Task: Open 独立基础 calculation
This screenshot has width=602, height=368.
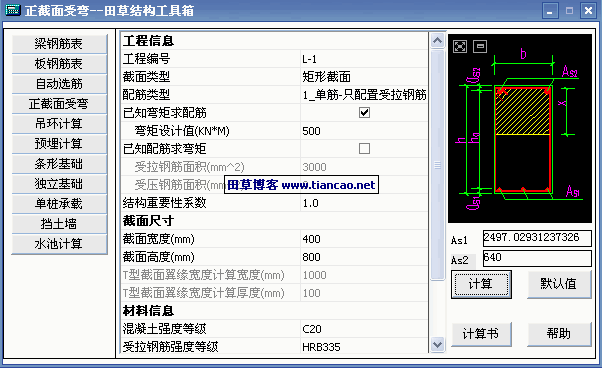Action: click(x=59, y=184)
